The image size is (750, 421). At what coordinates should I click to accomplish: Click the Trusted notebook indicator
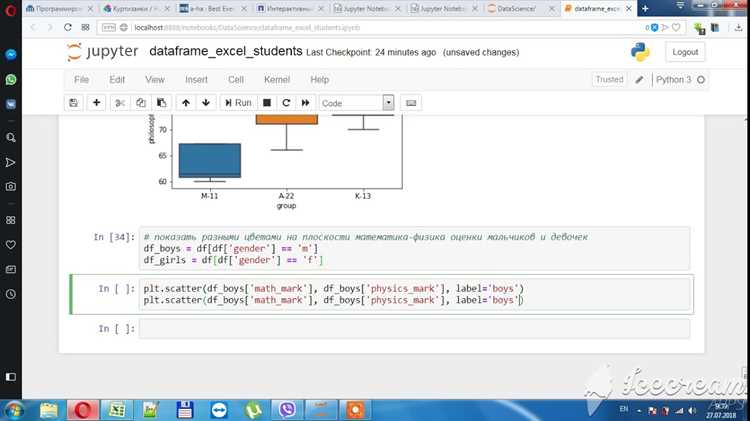point(609,79)
